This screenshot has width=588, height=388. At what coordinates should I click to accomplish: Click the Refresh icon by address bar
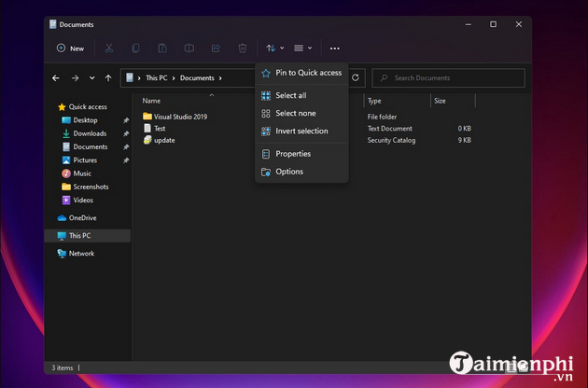(355, 77)
